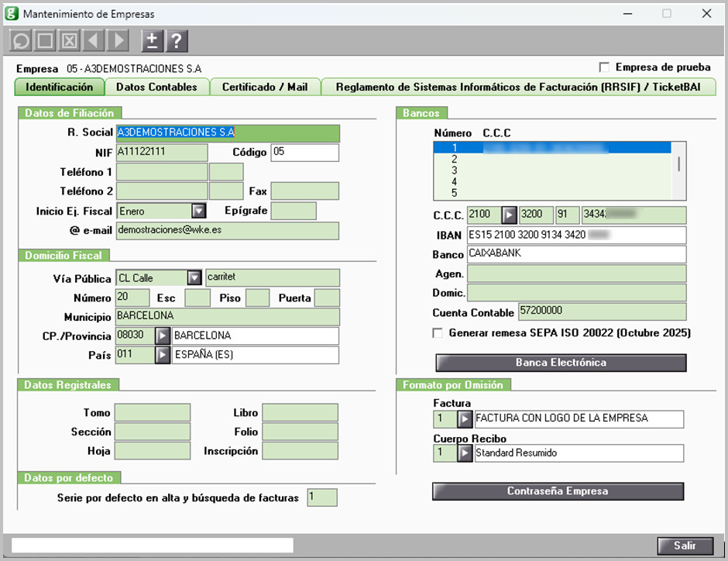Click the empty square toolbar icon
This screenshot has height=561, width=728.
click(x=45, y=41)
